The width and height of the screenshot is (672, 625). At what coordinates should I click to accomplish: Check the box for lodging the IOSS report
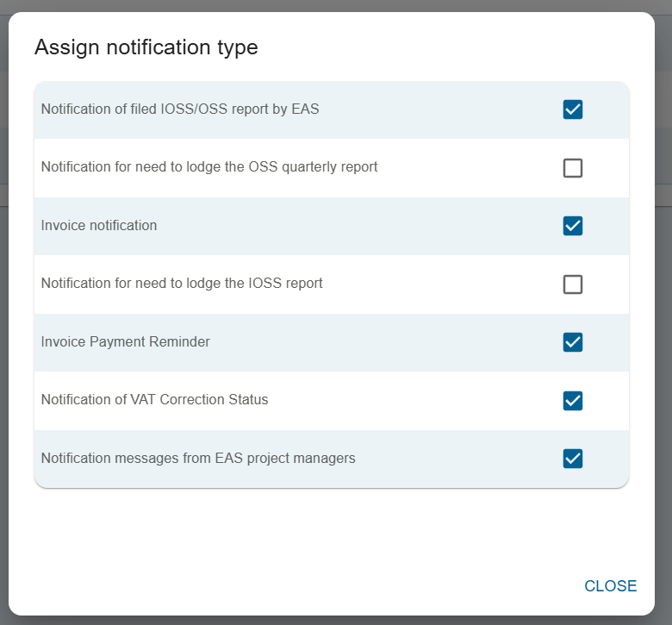pyautogui.click(x=573, y=284)
